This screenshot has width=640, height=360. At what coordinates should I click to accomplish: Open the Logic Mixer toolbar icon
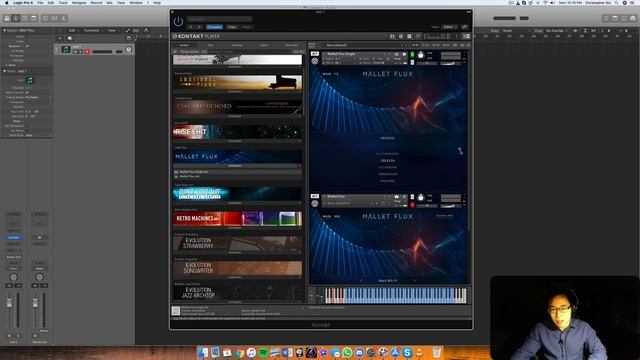click(x=55, y=18)
